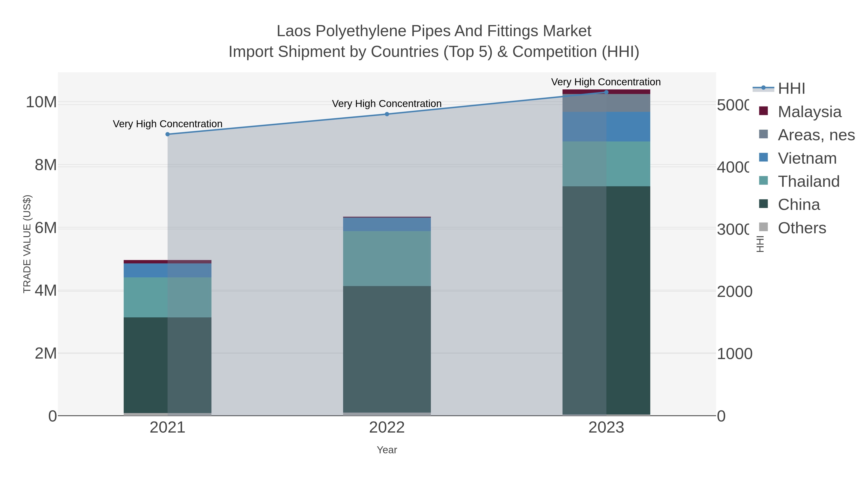
Task: Click the Areas, nes slate legend swatch
Action: (763, 134)
